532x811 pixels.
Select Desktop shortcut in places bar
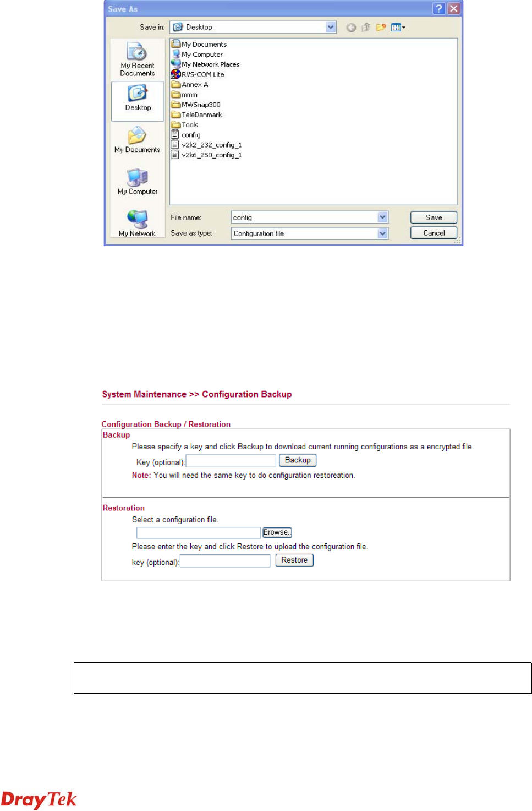click(138, 101)
